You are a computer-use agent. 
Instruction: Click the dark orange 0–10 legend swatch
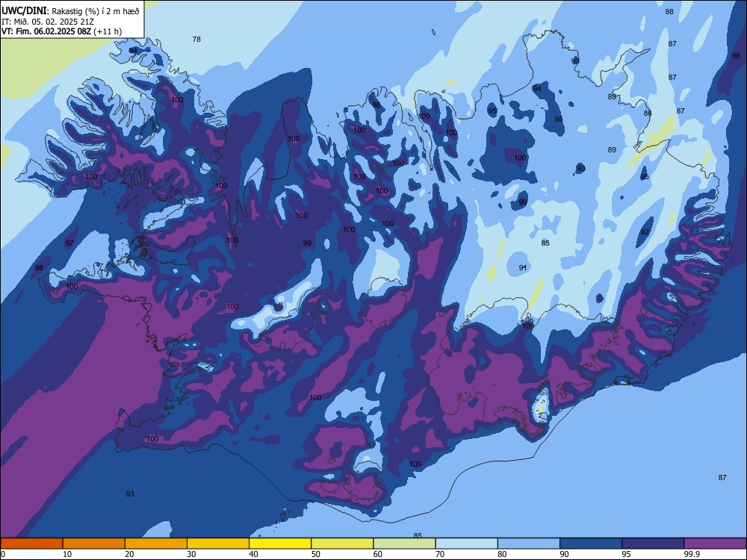click(x=31, y=544)
